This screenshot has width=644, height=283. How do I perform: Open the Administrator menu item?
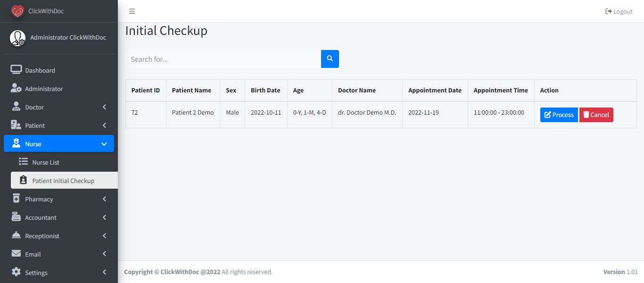pos(44,89)
